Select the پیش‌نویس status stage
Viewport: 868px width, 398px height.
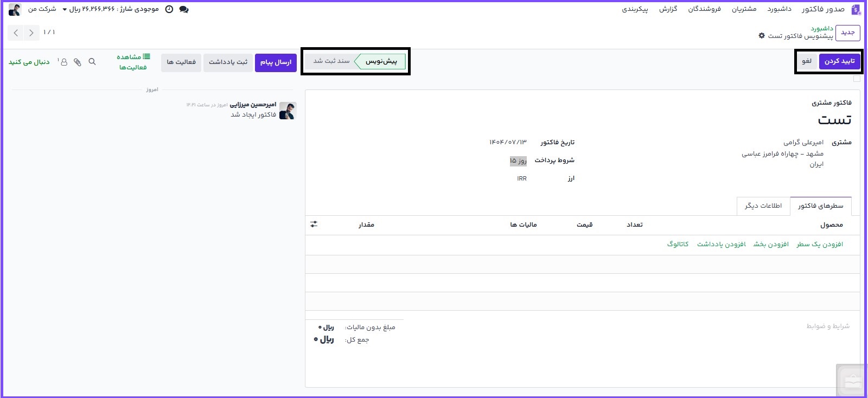tap(382, 61)
